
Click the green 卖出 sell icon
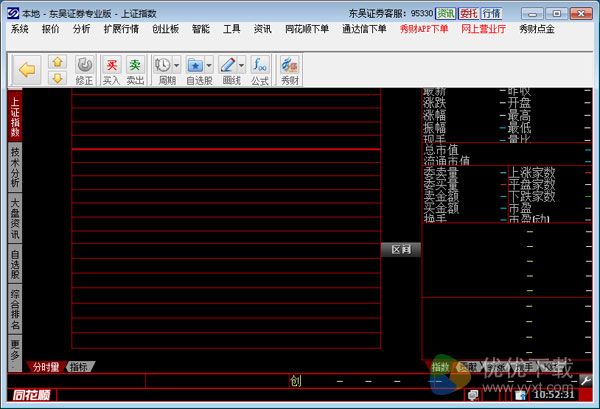click(x=135, y=65)
